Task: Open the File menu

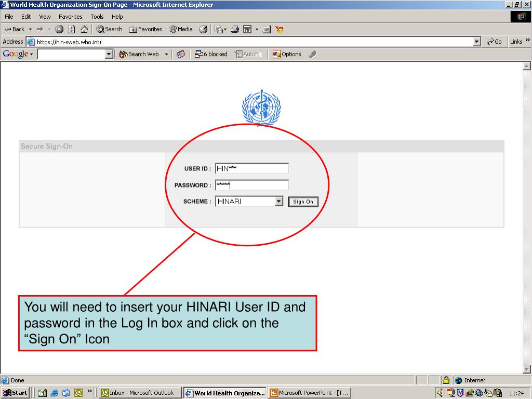Action: click(x=9, y=17)
